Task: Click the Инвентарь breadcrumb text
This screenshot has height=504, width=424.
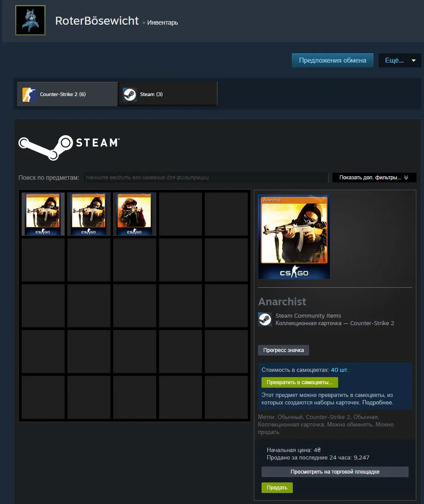Action: pos(162,22)
